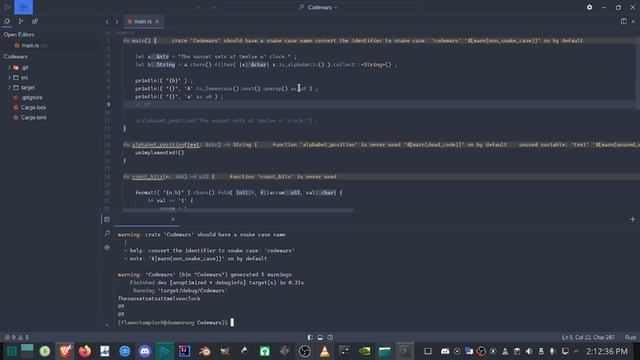Open the Cargo.toml file
This screenshot has height=360, width=640.
[33, 118]
